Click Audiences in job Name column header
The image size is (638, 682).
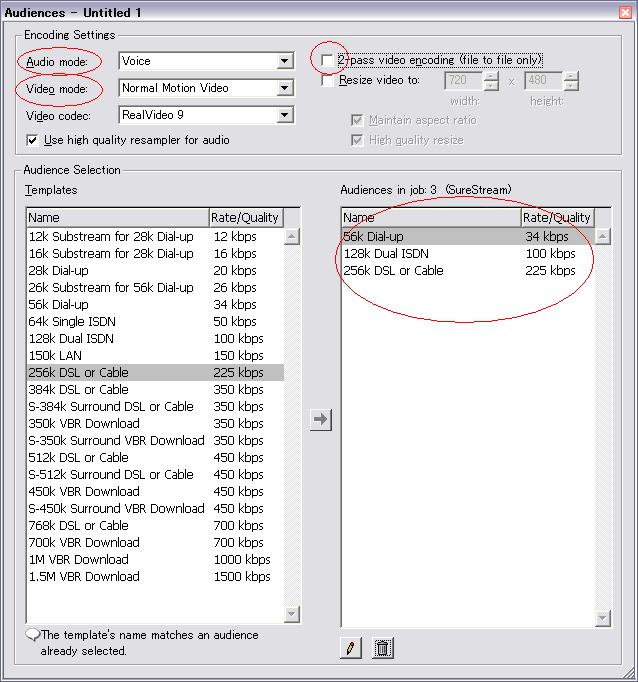click(x=431, y=217)
